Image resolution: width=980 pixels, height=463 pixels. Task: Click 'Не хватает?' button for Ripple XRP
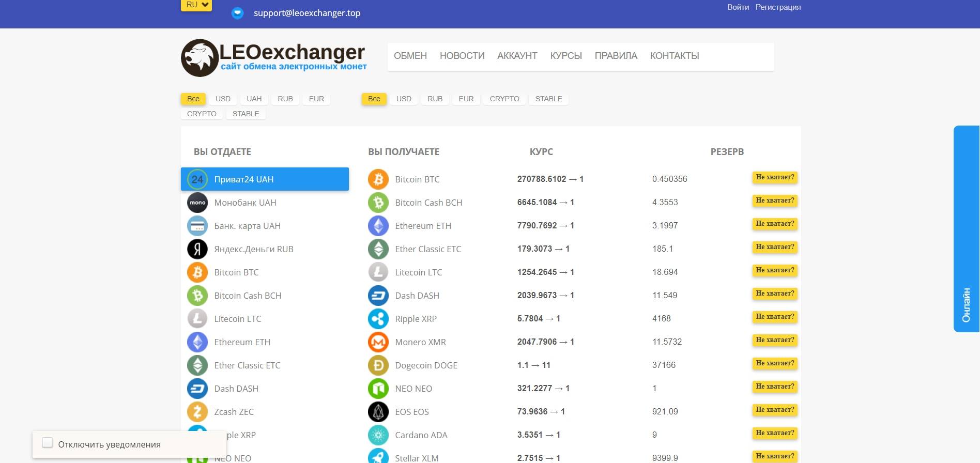(775, 317)
